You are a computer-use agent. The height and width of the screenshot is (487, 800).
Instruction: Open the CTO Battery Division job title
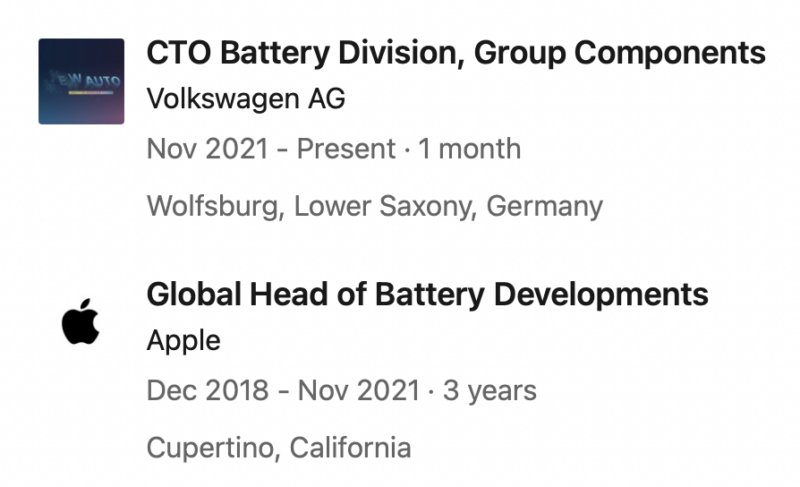pyautogui.click(x=455, y=53)
